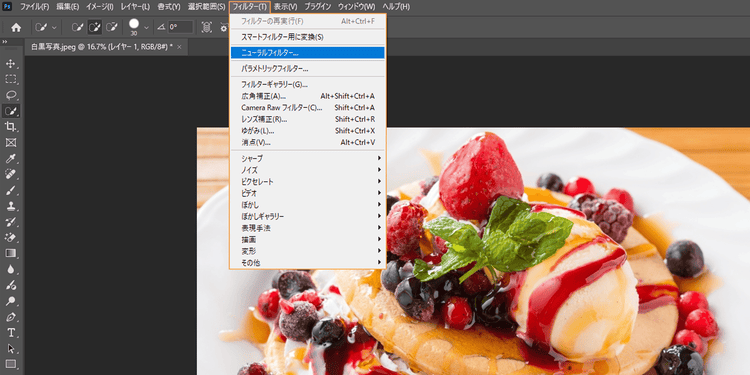
Task: Expand the シャープ submenu
Action: pos(307,158)
